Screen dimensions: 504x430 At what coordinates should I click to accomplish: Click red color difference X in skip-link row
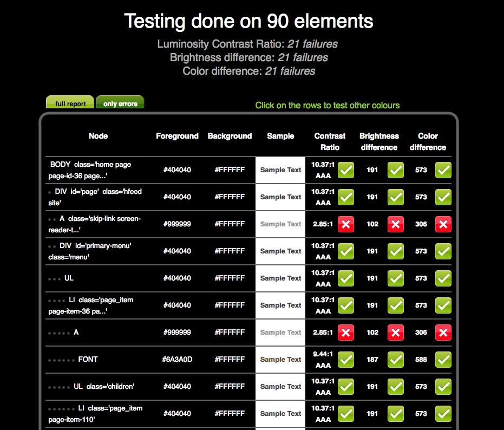click(443, 224)
